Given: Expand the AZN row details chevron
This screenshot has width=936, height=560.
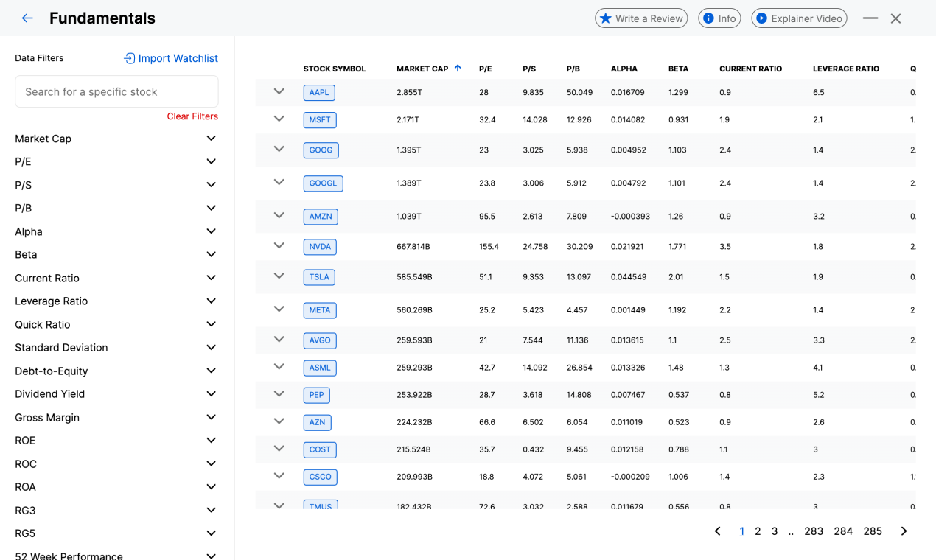Looking at the screenshot, I should coord(279,421).
